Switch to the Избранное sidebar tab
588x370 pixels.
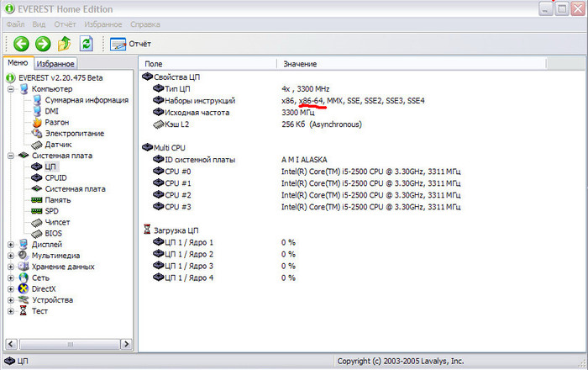[x=55, y=64]
